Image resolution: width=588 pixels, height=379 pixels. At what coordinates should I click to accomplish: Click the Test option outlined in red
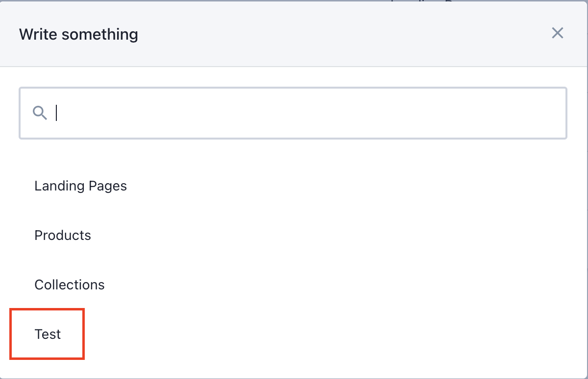(x=48, y=334)
